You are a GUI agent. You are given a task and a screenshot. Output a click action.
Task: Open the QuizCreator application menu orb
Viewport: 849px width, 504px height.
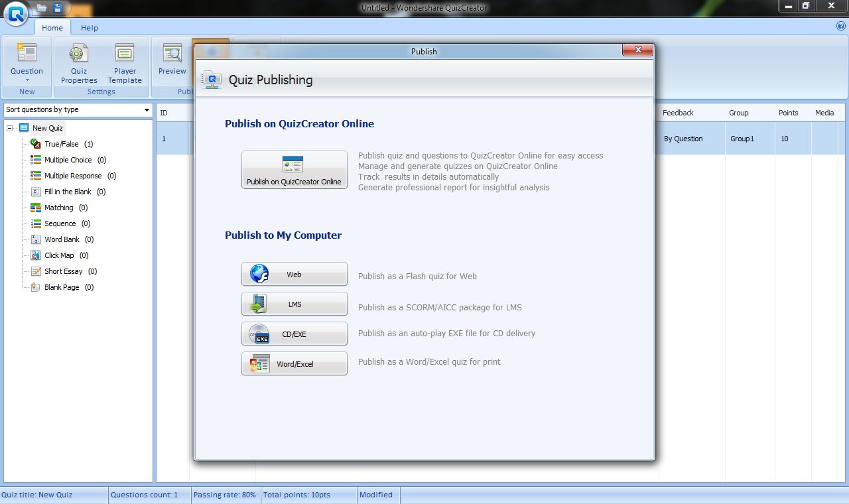click(x=15, y=13)
